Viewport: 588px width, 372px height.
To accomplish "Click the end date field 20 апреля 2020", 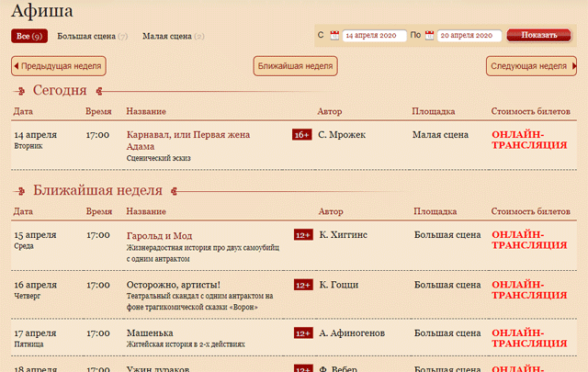I will 469,36.
